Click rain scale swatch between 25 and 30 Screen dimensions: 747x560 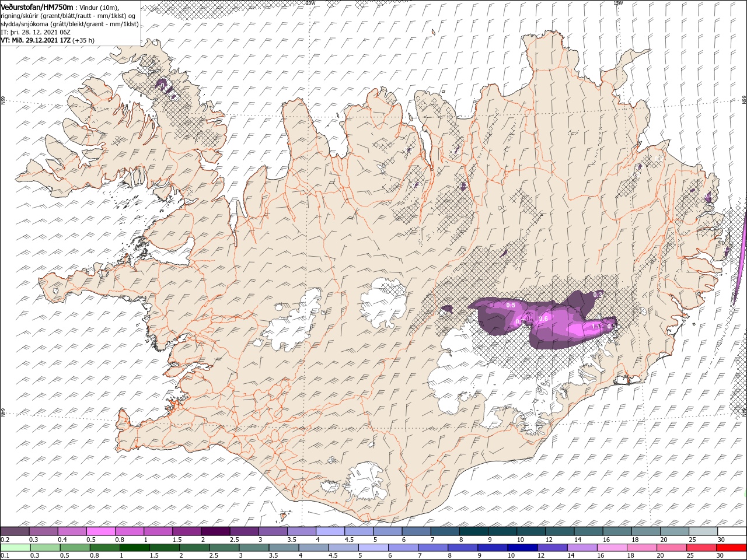pyautogui.click(x=701, y=547)
